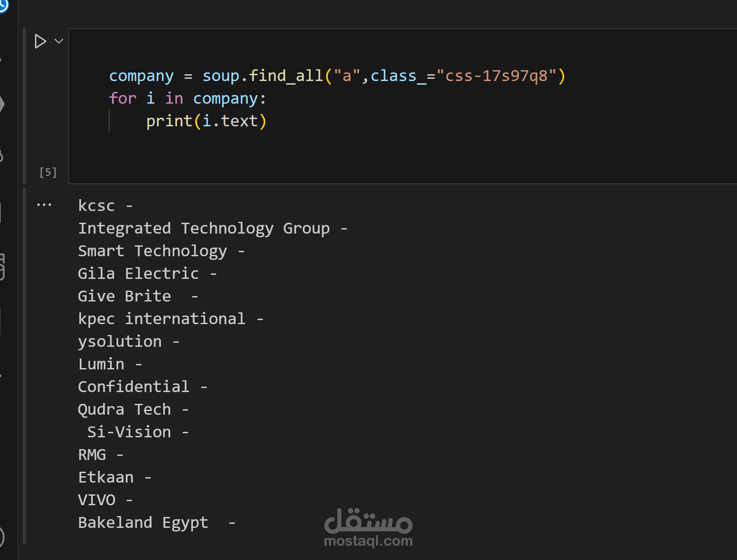Click the print(i.text) statement

pos(207,121)
